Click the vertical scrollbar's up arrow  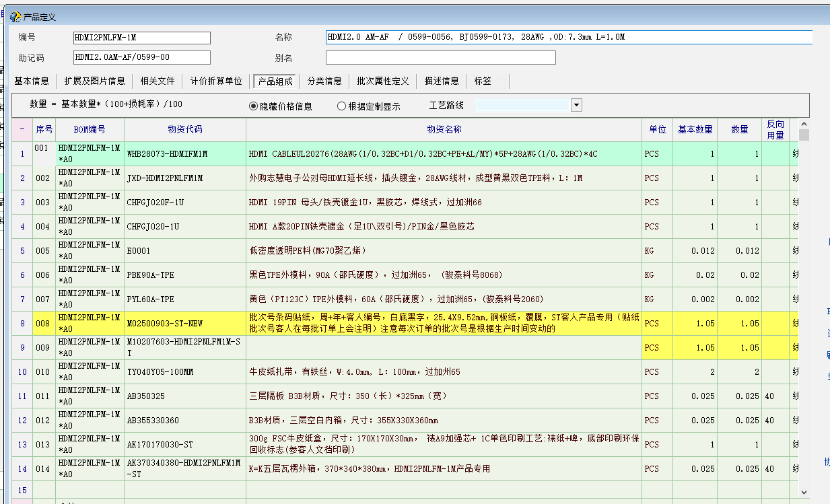tap(804, 124)
